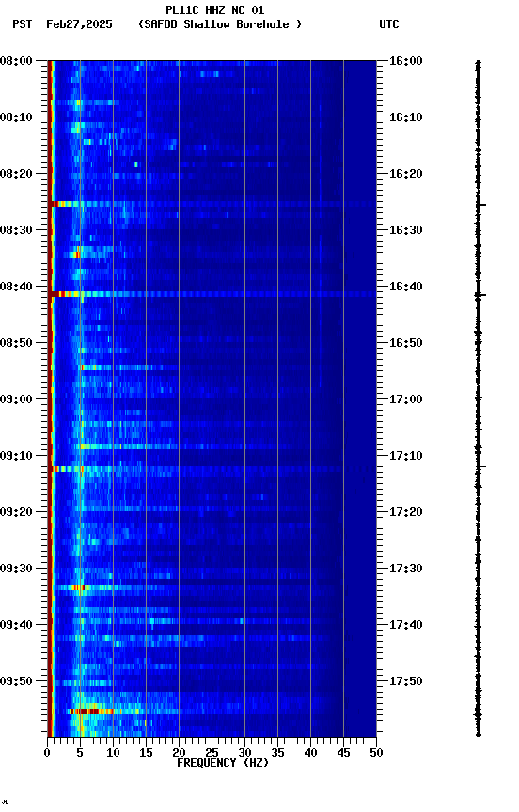Click the broadband event streak near 16:25 UTC
This screenshot has height=812, width=519.
click(x=212, y=205)
